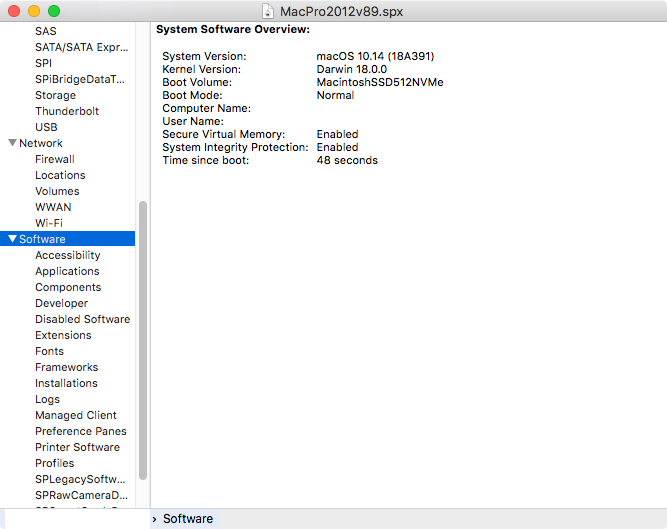667x529 pixels.
Task: Select Printer Software in sidebar
Action: [x=77, y=447]
